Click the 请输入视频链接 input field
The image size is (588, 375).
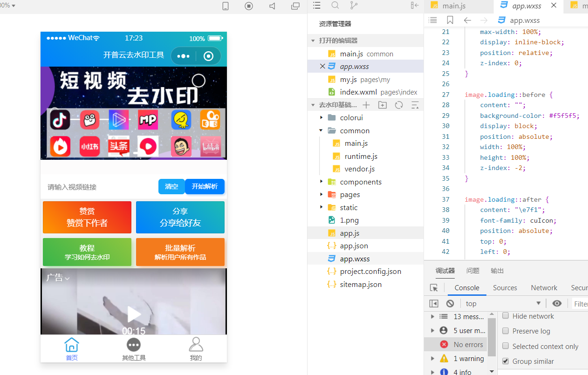[100, 187]
